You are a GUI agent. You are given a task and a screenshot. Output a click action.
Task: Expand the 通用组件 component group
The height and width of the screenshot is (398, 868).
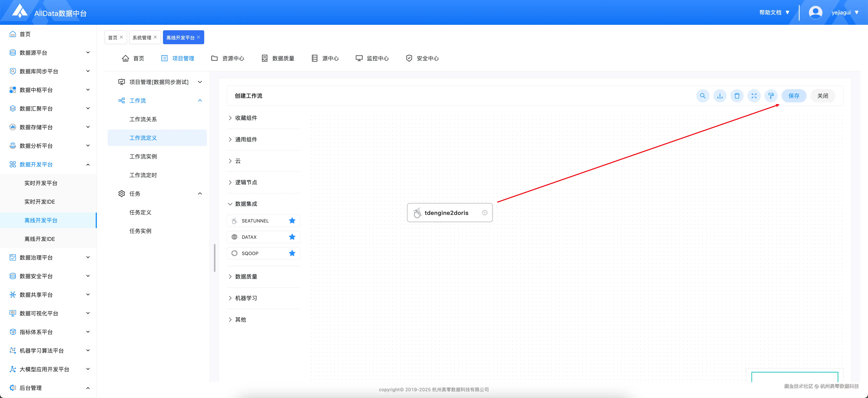246,139
